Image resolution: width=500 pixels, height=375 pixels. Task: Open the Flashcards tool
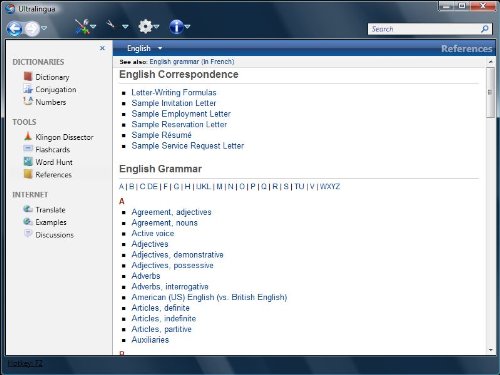coord(47,150)
